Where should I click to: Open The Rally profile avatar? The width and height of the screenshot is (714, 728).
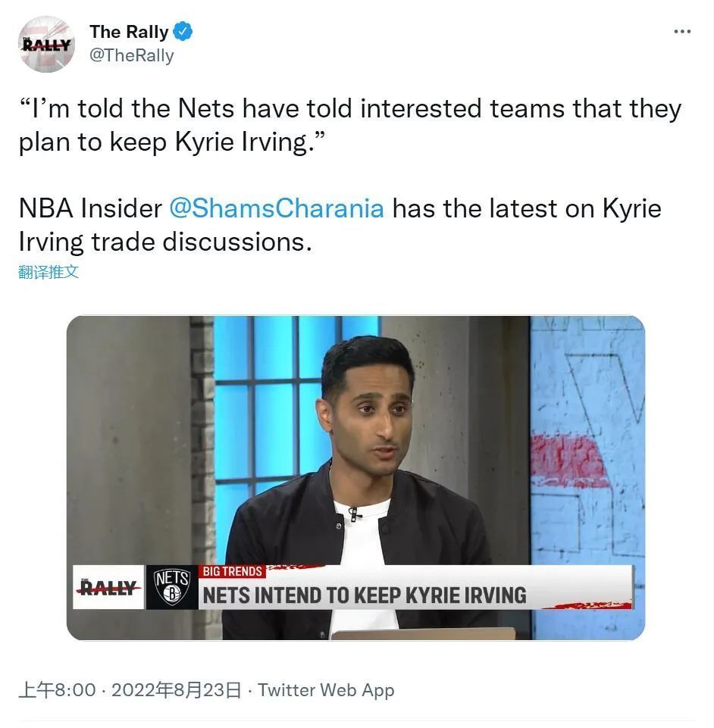coord(46,45)
